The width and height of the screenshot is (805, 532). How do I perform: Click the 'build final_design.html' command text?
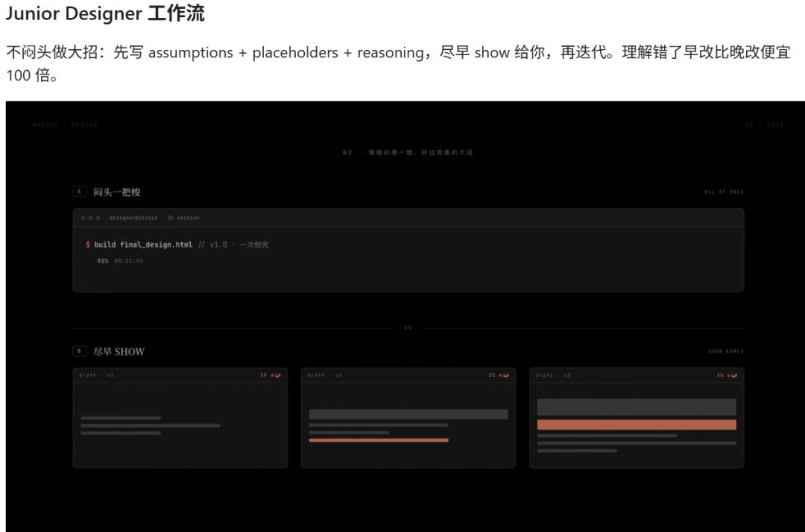143,244
